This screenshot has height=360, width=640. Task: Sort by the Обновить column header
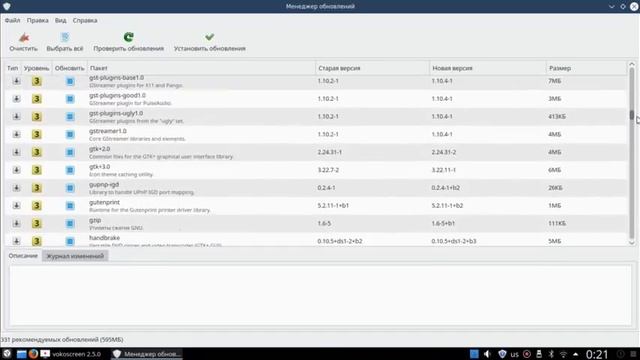click(x=69, y=68)
